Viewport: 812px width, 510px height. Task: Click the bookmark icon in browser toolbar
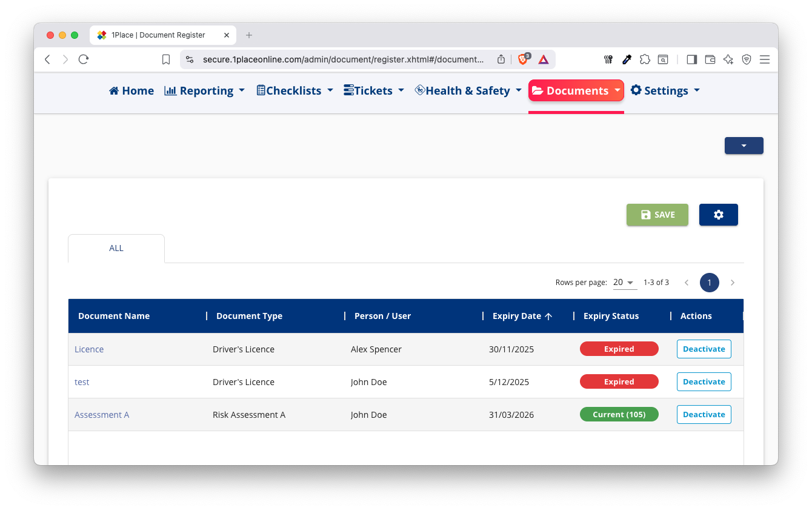166,59
